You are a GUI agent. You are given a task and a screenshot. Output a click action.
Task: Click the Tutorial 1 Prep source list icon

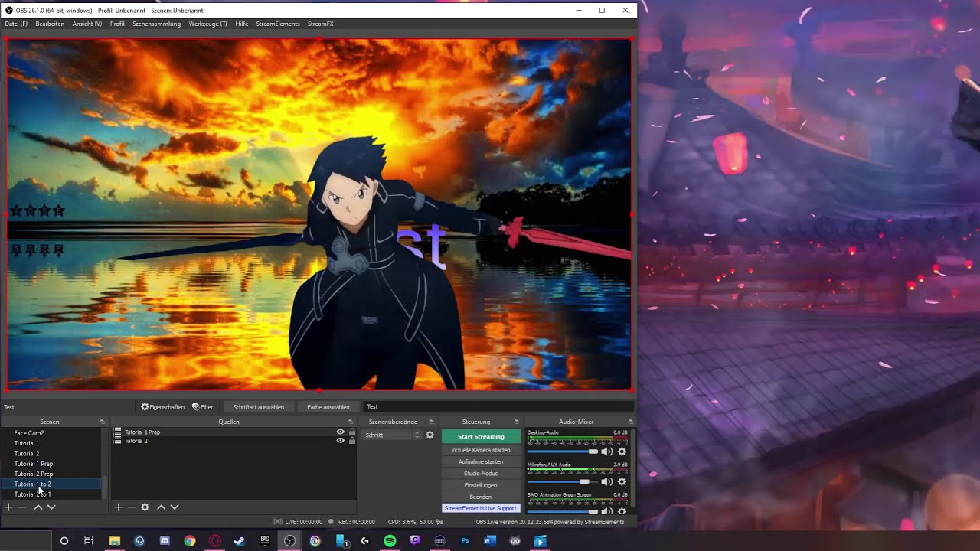pos(117,432)
